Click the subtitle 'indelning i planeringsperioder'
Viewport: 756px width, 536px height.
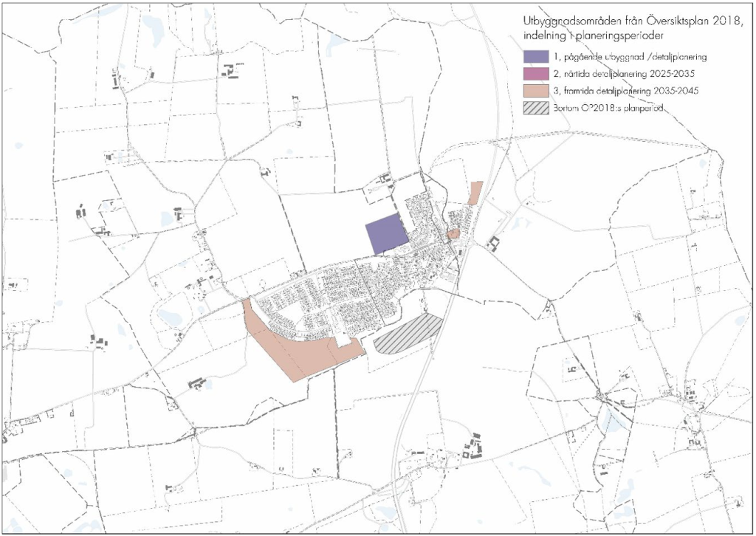pos(594,35)
